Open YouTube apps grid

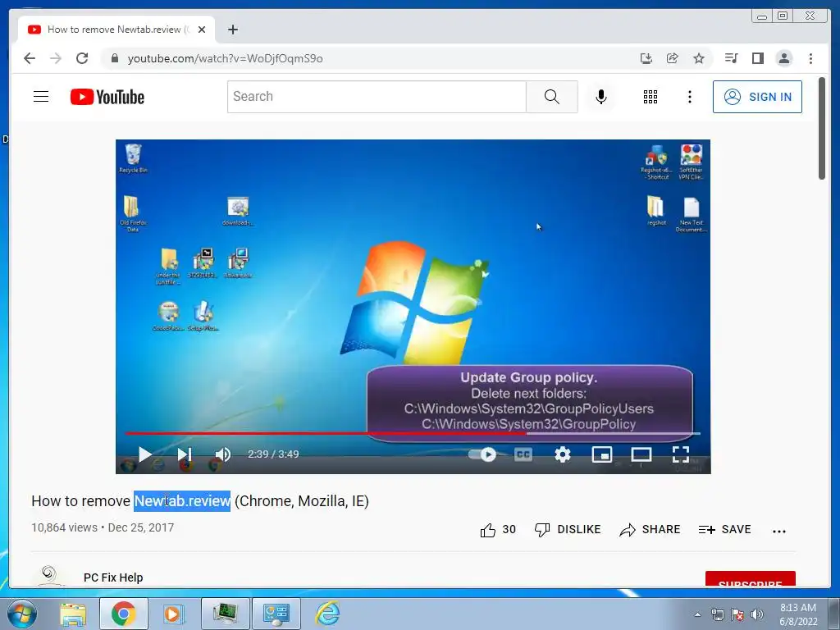coord(651,97)
